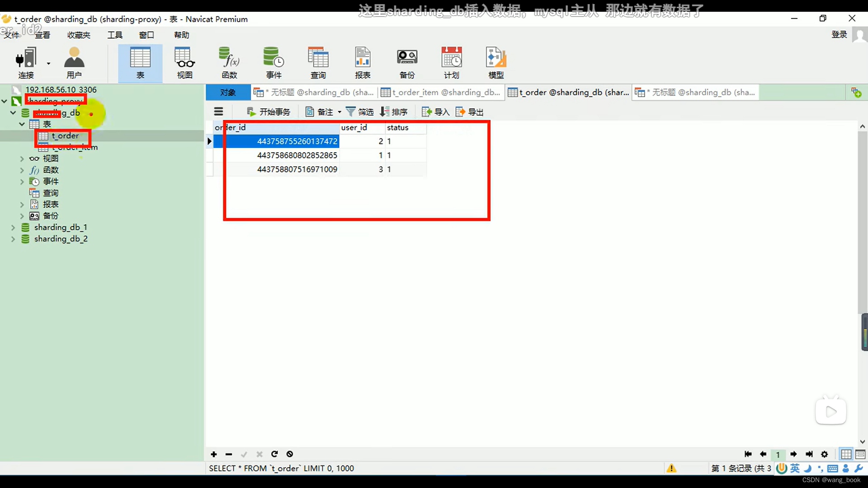This screenshot has width=868, height=488.
Task: Open the 计划 schedule toolbar button
Action: click(x=452, y=63)
